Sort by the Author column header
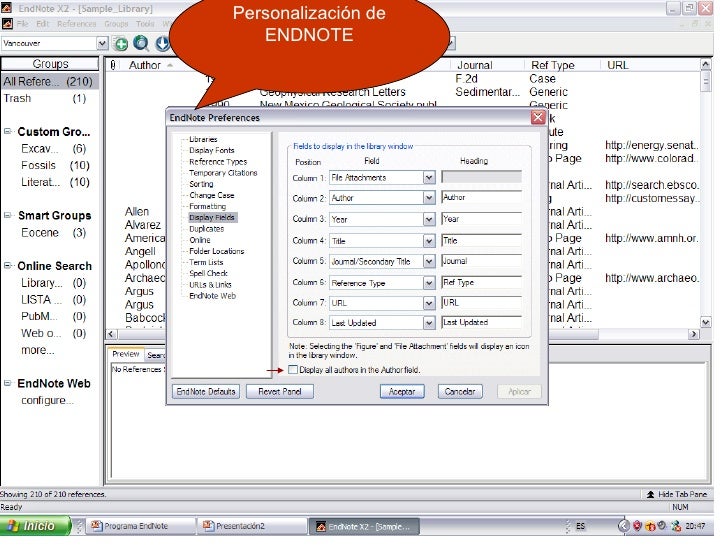 [x=145, y=65]
